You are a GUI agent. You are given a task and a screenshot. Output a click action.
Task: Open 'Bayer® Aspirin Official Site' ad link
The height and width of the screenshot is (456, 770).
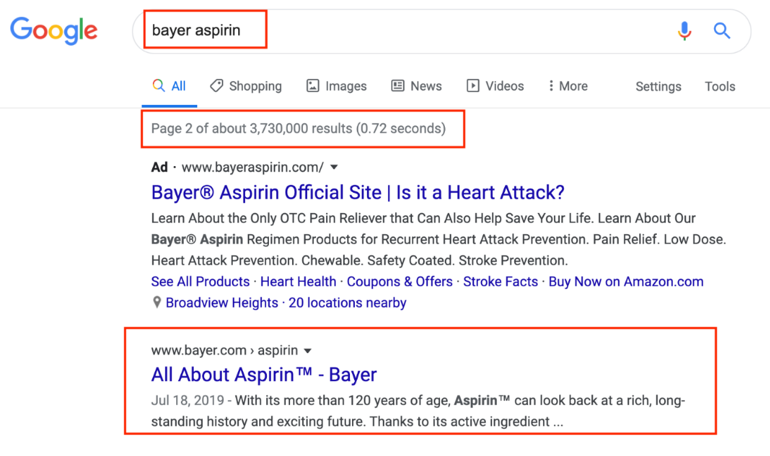(358, 192)
